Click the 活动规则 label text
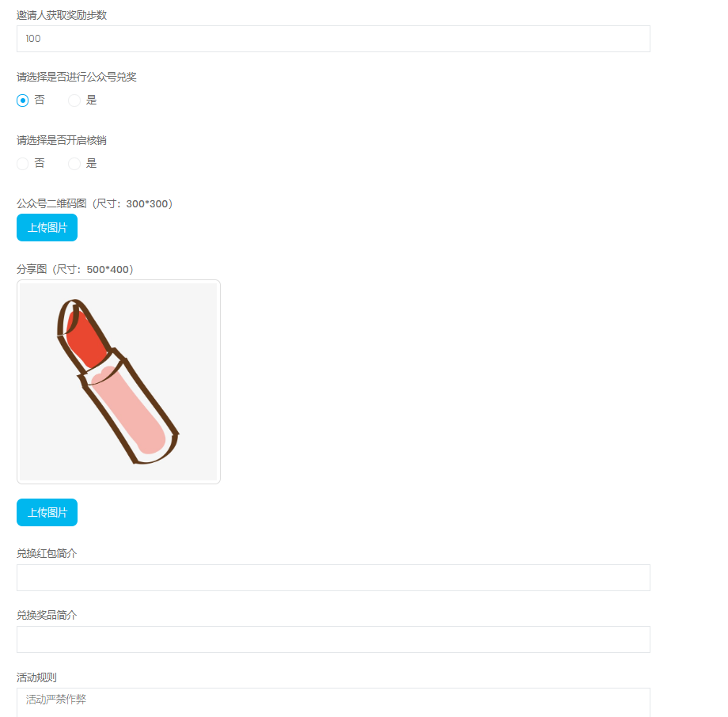 pos(36,677)
